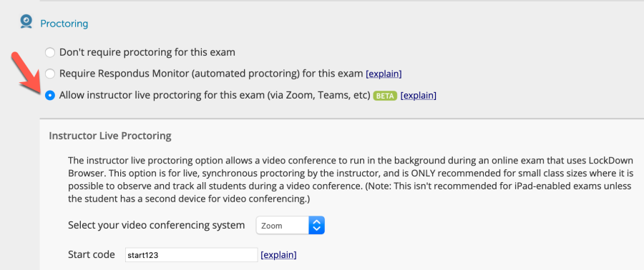
Task: Click the Require Respondus Monitor label text
Action: (x=212, y=74)
